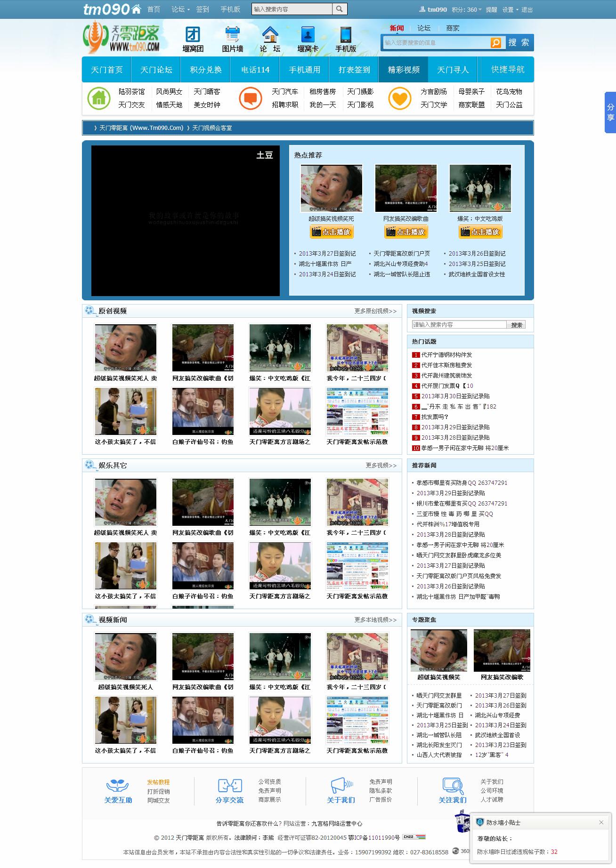Open 这小孩太搞笑了 thumbnail in 原创视频
Image resolution: width=616 pixels, height=868 pixels.
[125, 411]
